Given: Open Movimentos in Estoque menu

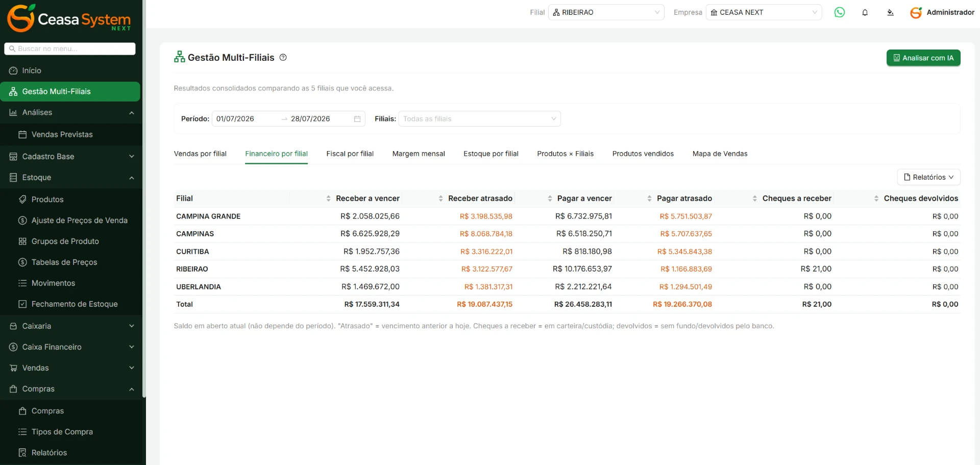Looking at the screenshot, I should [x=70, y=283].
